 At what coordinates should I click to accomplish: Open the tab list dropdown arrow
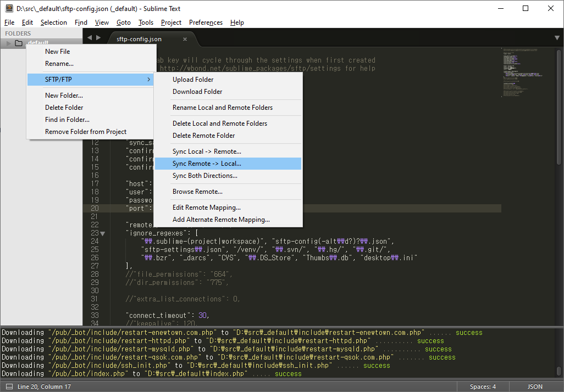pyautogui.click(x=556, y=38)
